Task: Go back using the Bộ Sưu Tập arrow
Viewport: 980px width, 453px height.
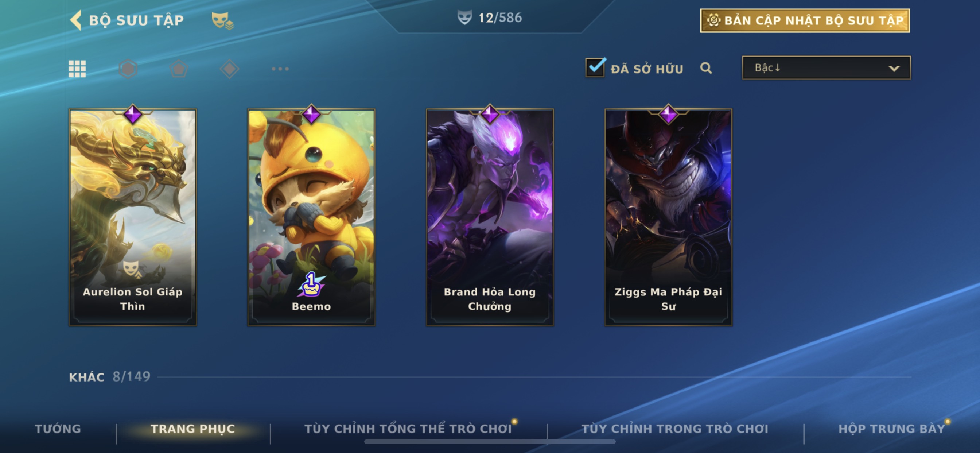Action: [76, 20]
